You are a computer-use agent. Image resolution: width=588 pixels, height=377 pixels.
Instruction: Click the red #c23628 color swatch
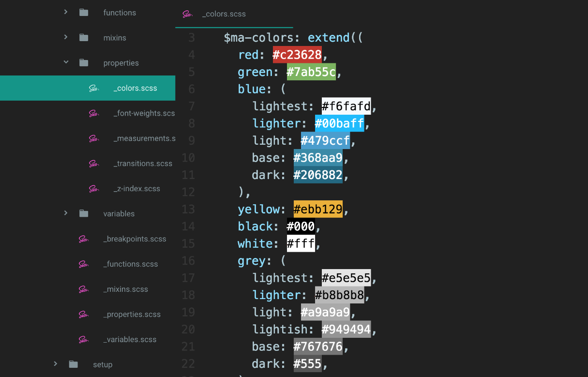coord(298,54)
